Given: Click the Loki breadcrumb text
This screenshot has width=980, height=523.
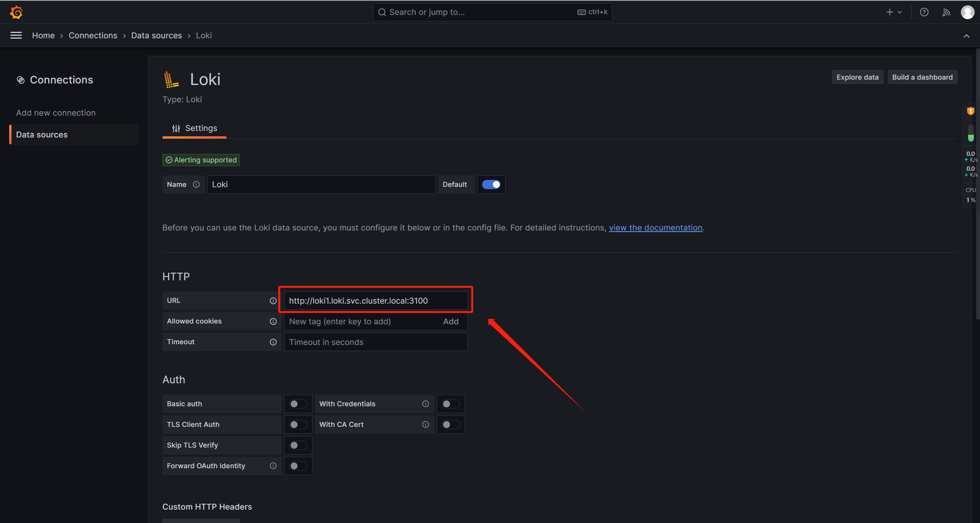Looking at the screenshot, I should click(204, 36).
